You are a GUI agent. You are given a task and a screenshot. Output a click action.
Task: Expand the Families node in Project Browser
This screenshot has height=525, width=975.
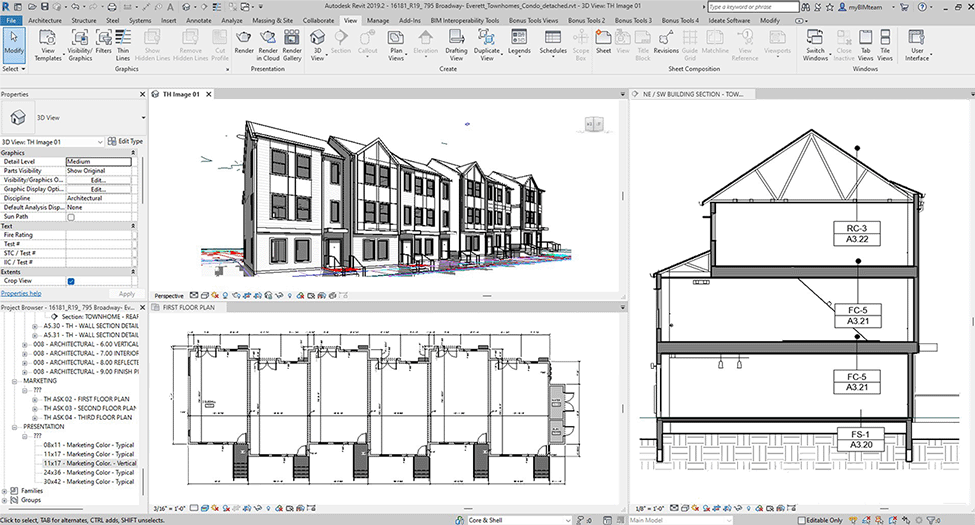click(5, 491)
